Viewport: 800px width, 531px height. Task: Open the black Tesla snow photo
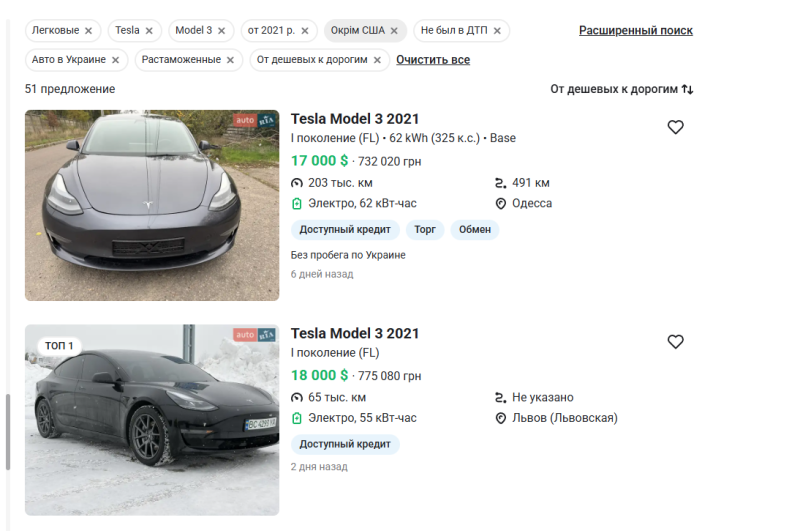(152, 420)
